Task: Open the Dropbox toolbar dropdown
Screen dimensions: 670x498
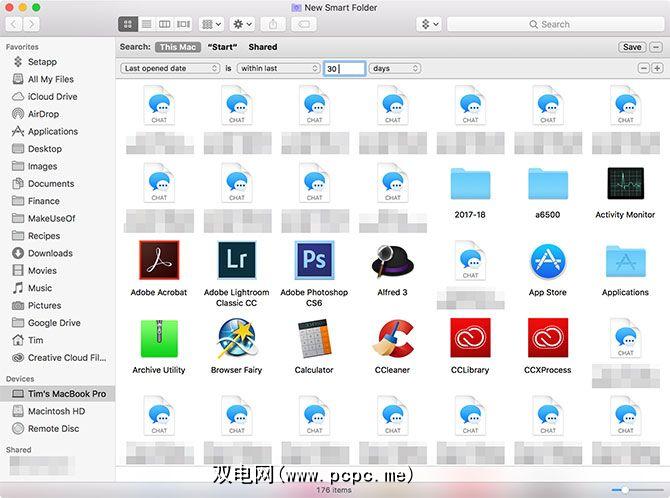Action: tap(429, 24)
